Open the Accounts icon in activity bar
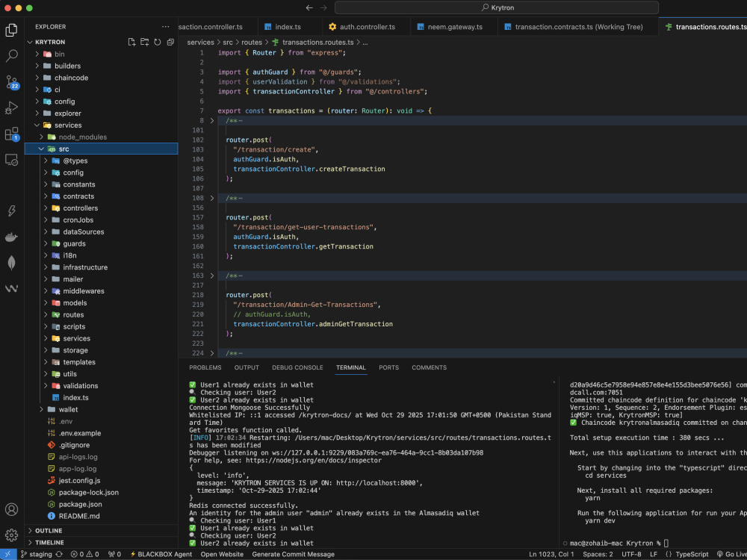The image size is (747, 560). coord(11,509)
